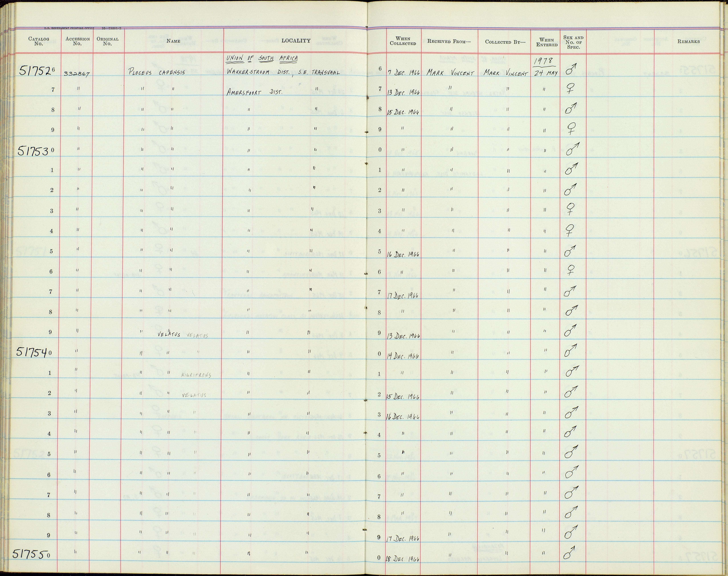The width and height of the screenshot is (728, 576).
Task: Select the Name column header
Action: [173, 41]
